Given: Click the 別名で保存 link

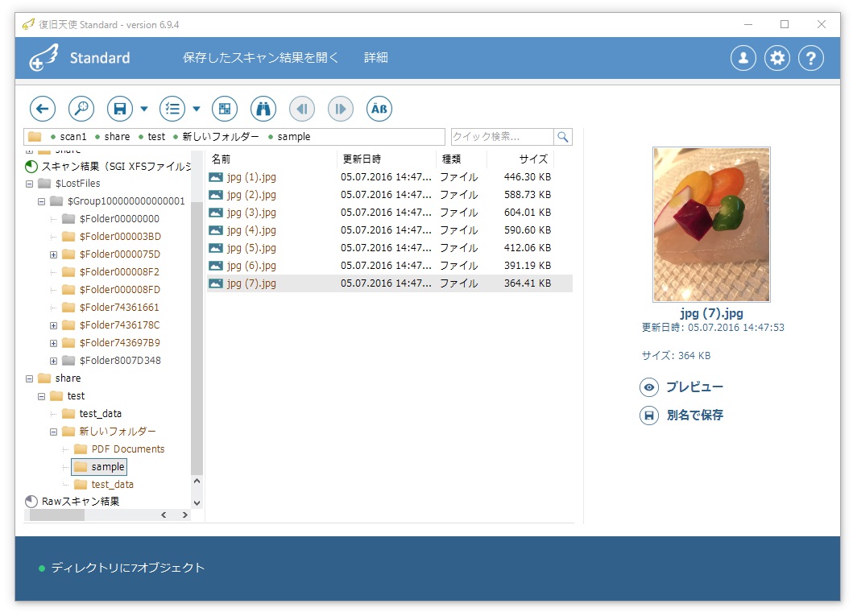Looking at the screenshot, I should pos(694,415).
